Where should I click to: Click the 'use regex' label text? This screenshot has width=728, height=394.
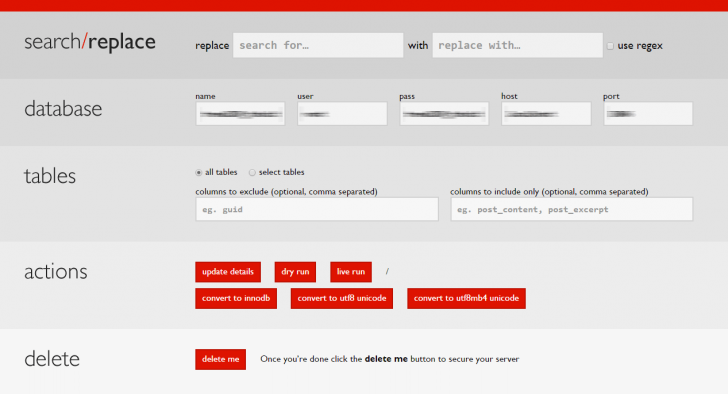pyautogui.click(x=640, y=46)
